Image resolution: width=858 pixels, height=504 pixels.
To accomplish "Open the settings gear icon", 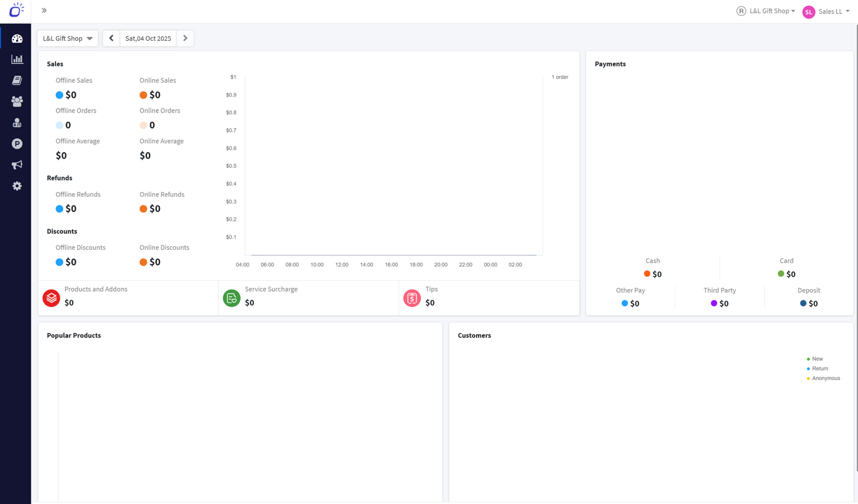I will 17,186.
